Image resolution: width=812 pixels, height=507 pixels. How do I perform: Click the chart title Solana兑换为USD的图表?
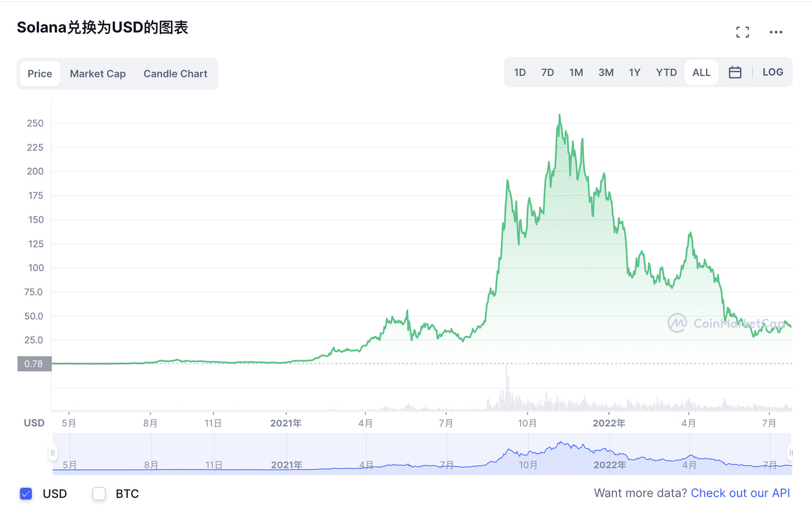(103, 27)
